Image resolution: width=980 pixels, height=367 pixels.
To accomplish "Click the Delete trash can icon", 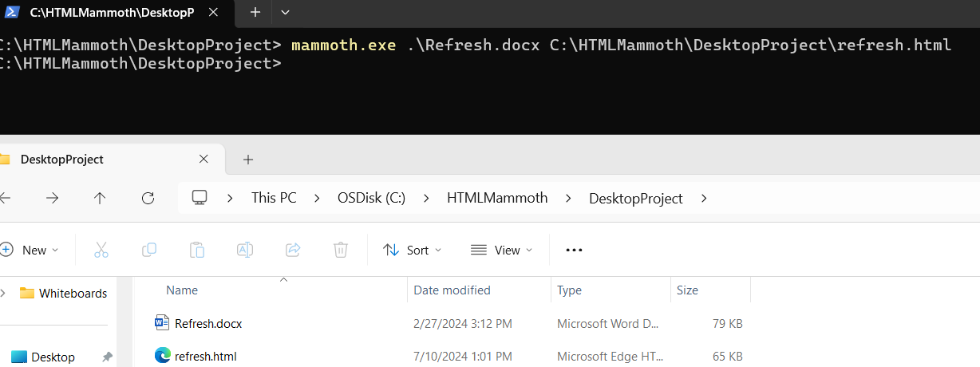I will (x=341, y=250).
